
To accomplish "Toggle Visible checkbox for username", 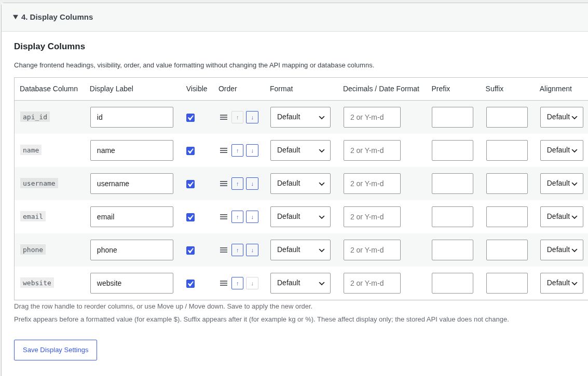I will 190,184.
